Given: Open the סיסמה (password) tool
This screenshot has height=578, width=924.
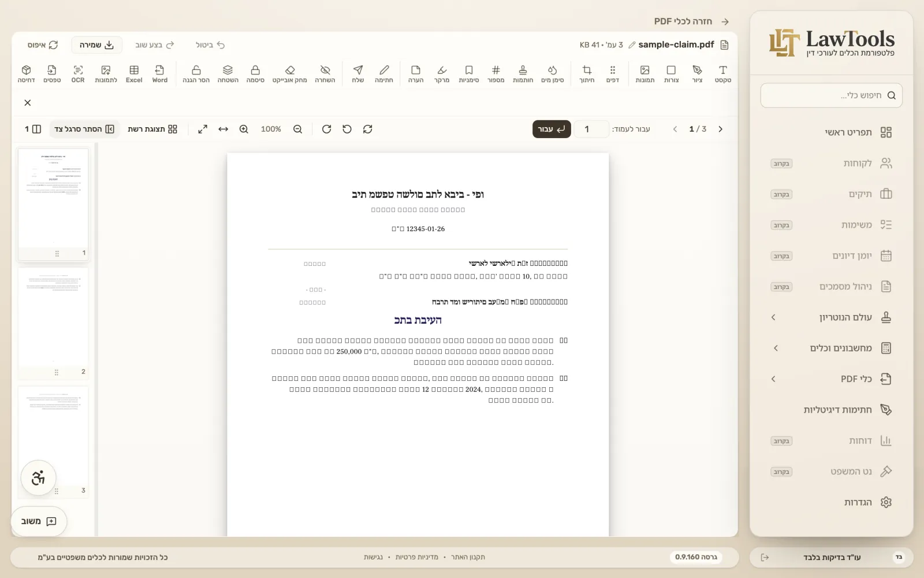Looking at the screenshot, I should [255, 74].
